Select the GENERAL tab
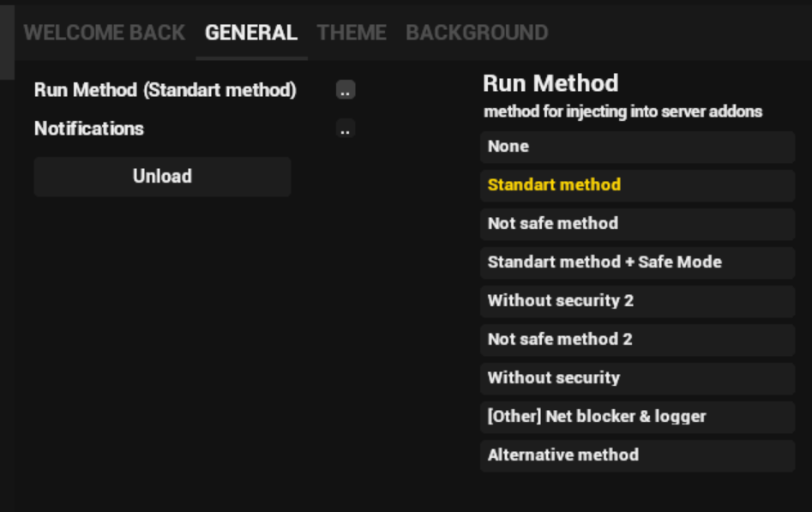The image size is (812, 512). [251, 33]
